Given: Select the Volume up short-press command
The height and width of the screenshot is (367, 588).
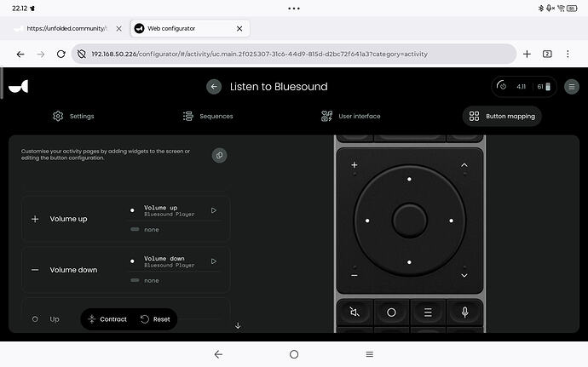Looking at the screenshot, I should coord(169,210).
